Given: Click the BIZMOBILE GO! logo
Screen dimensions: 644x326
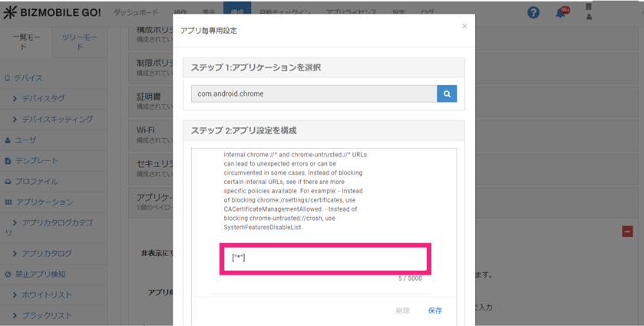Looking at the screenshot, I should click(x=50, y=13).
